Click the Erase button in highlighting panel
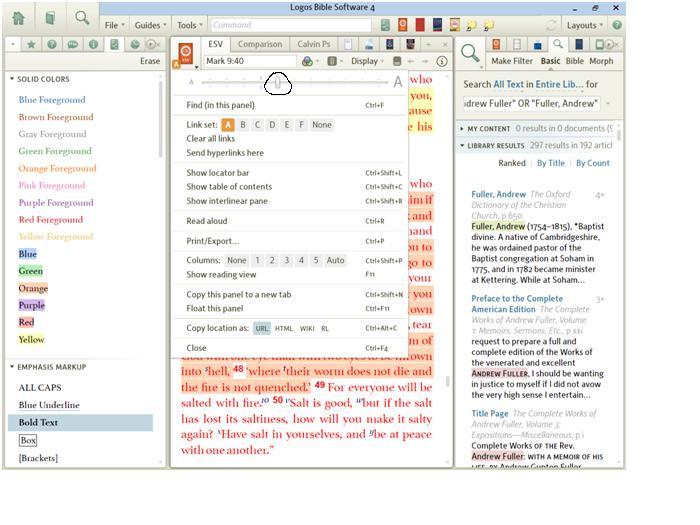This screenshot has width=700, height=525. point(150,61)
